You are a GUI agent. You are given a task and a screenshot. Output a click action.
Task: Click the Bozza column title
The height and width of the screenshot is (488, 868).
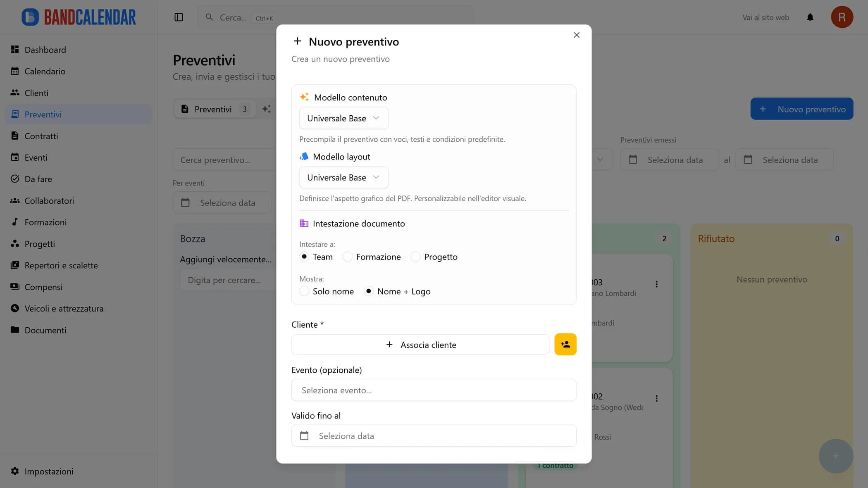click(193, 238)
